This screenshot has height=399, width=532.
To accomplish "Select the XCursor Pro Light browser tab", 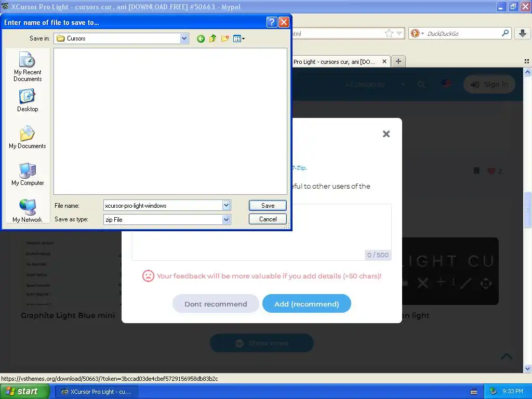I will click(334, 62).
